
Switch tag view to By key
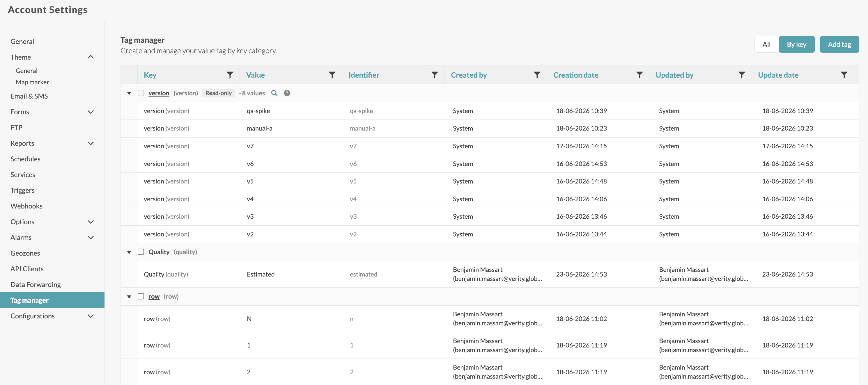(797, 44)
